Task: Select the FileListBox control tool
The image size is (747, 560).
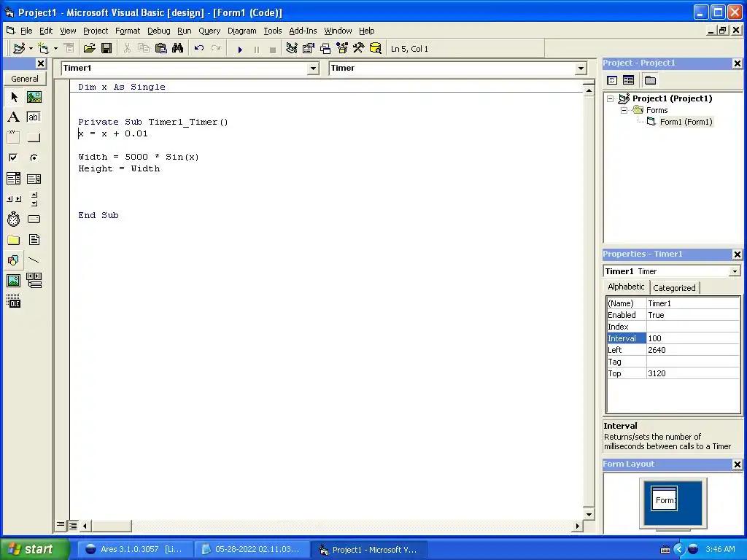Action: [x=34, y=239]
